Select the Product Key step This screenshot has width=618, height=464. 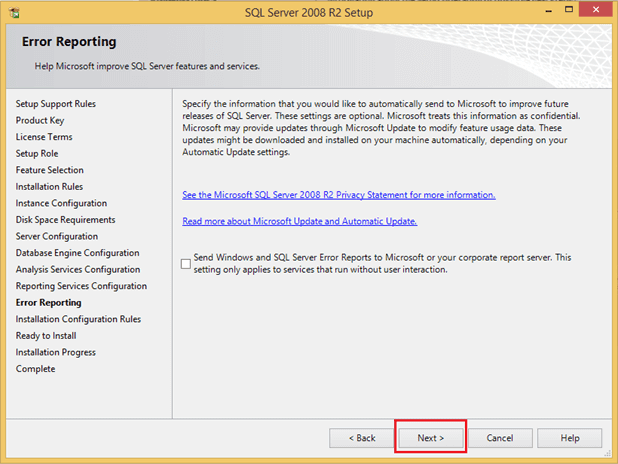[42, 120]
